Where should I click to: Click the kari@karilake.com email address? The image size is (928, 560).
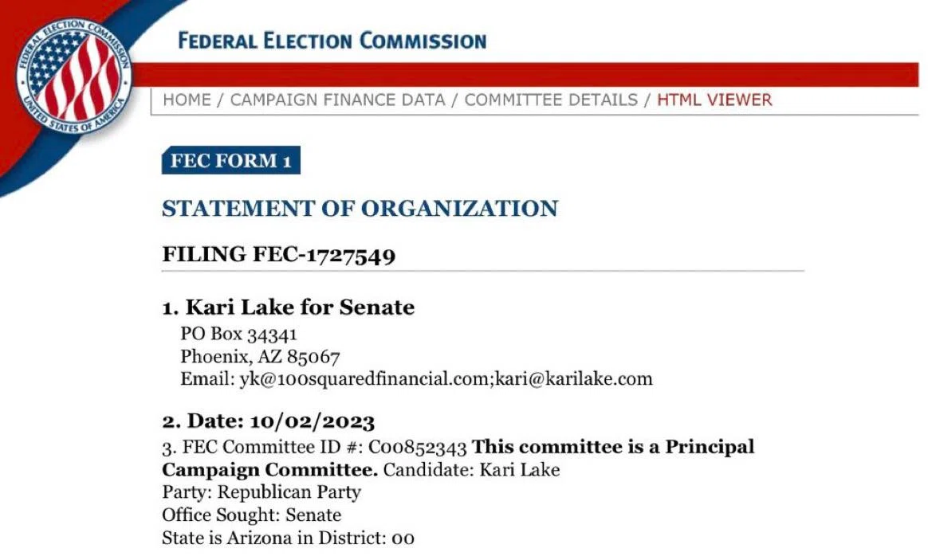(x=573, y=379)
